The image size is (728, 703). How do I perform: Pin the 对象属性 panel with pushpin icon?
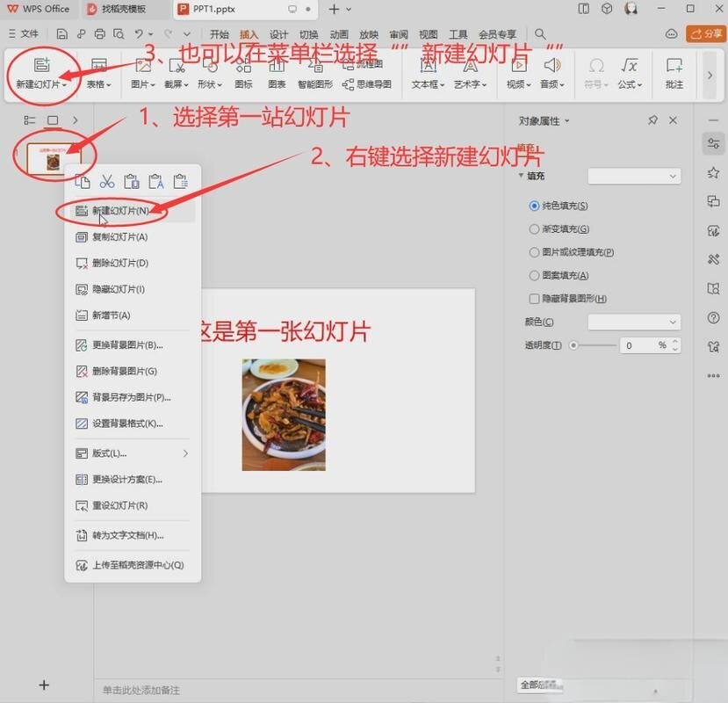(x=652, y=120)
